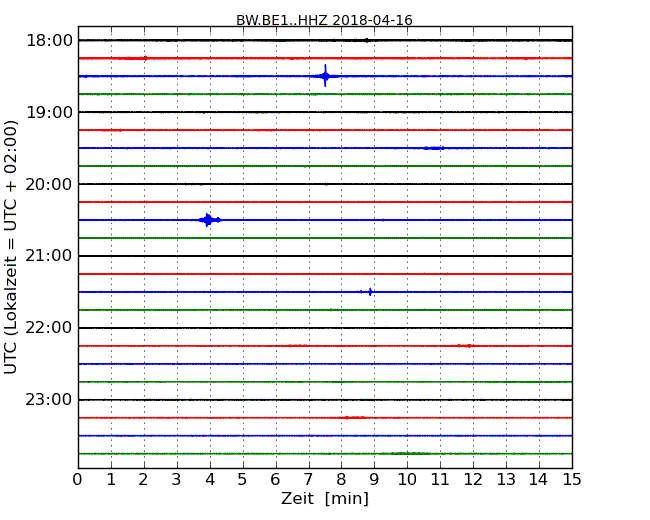Click the UTC Lokalzeit y-axis label
Viewport: 650px width, 520px height.
pyautogui.click(x=11, y=247)
